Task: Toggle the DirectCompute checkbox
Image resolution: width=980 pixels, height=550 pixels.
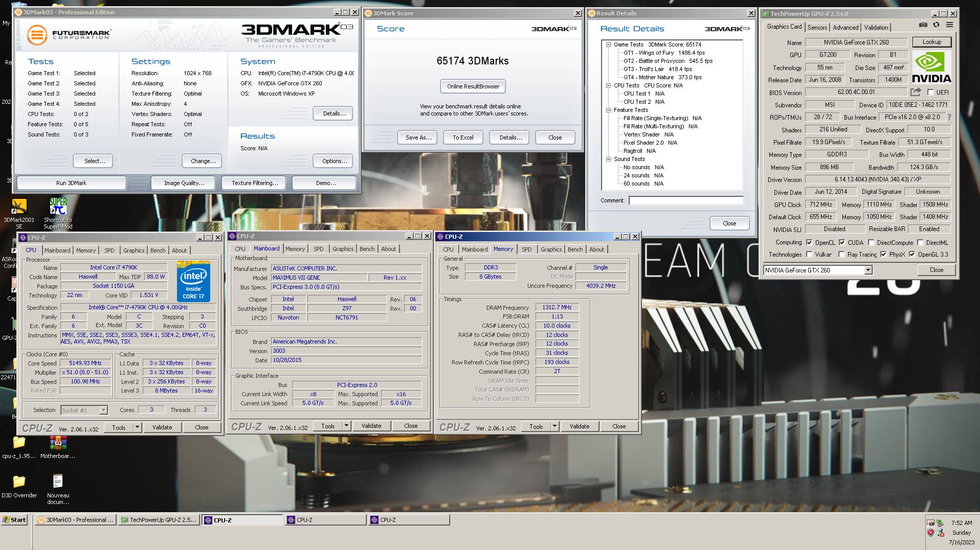Action: (x=871, y=243)
